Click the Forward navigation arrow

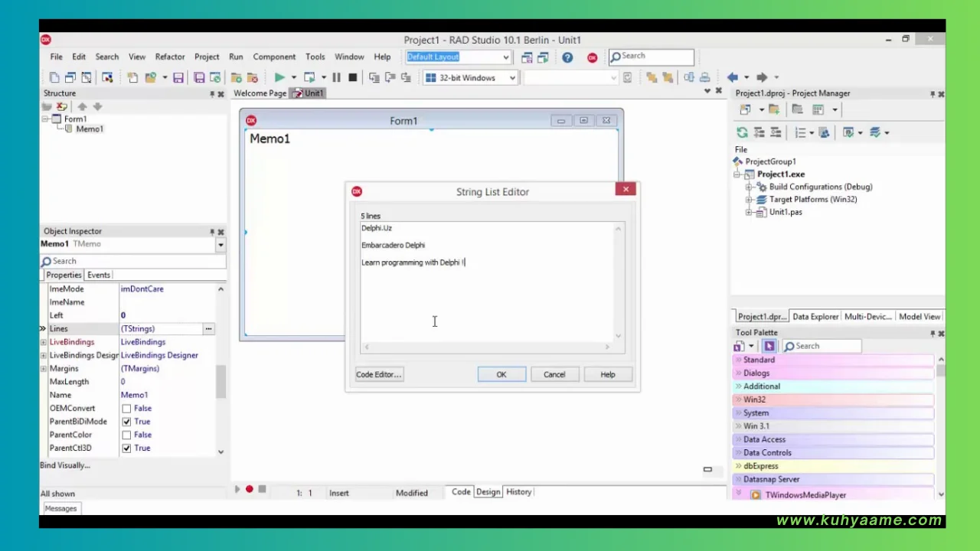tap(762, 77)
